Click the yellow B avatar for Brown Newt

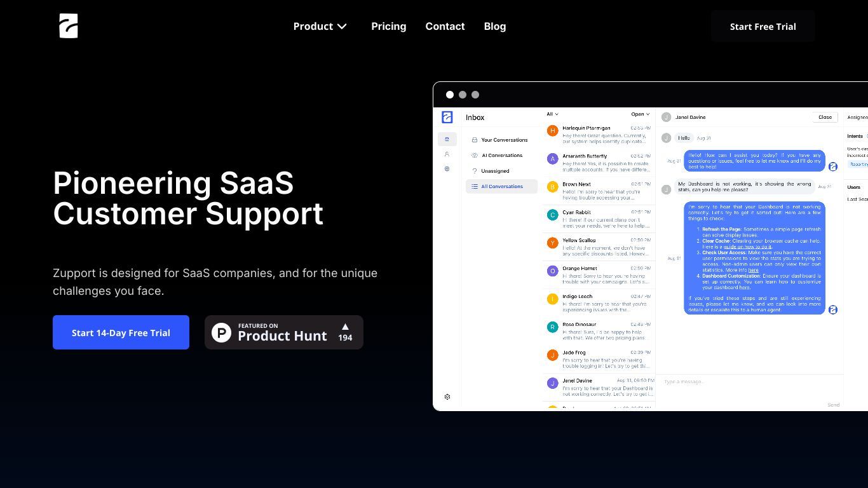point(552,187)
